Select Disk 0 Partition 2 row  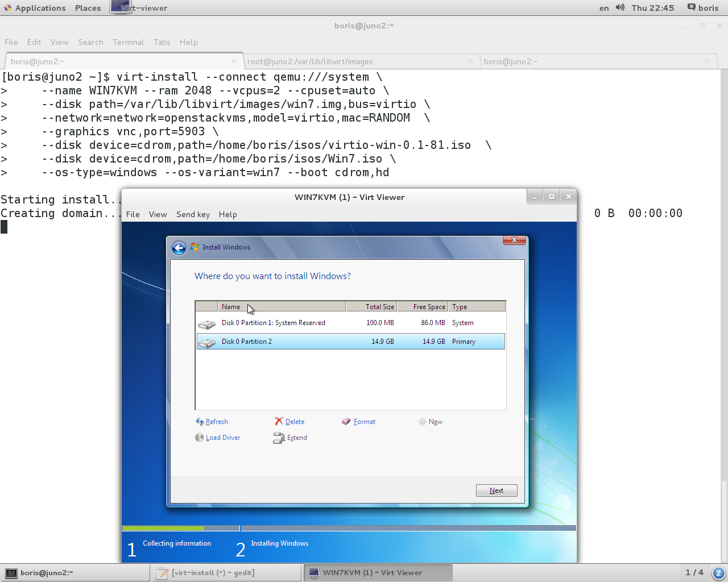tap(350, 342)
